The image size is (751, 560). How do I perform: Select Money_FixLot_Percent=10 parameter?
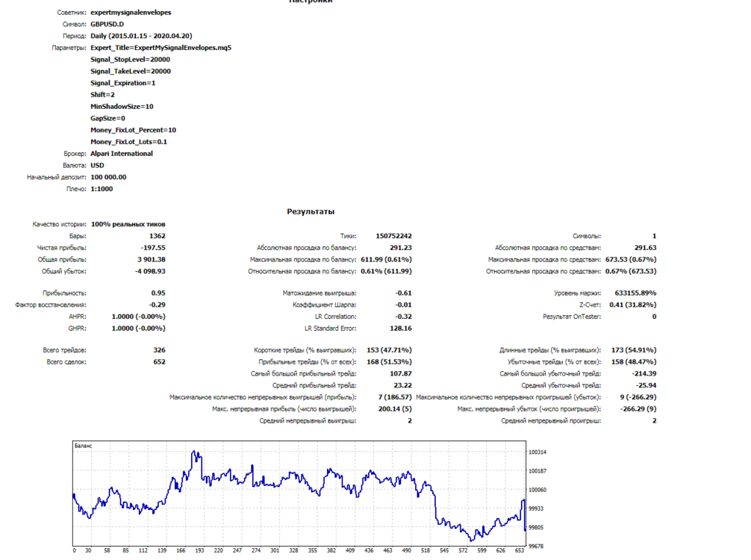pyautogui.click(x=133, y=130)
